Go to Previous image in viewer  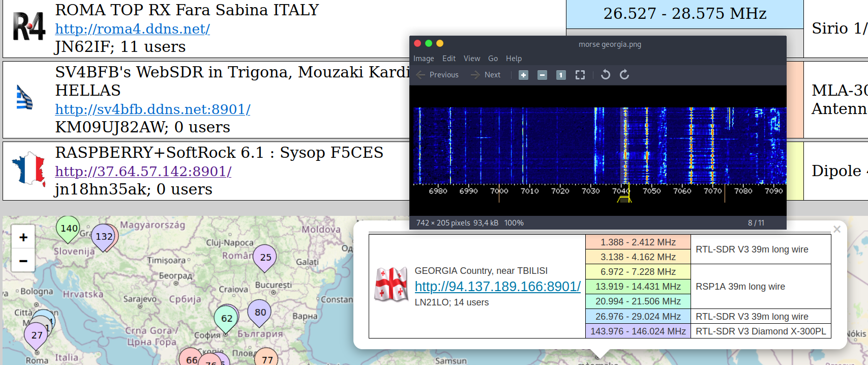point(437,75)
